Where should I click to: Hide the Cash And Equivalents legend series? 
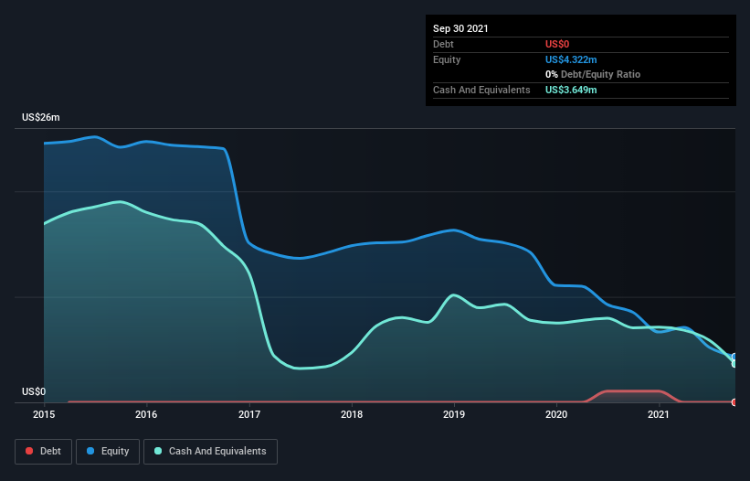[210, 451]
